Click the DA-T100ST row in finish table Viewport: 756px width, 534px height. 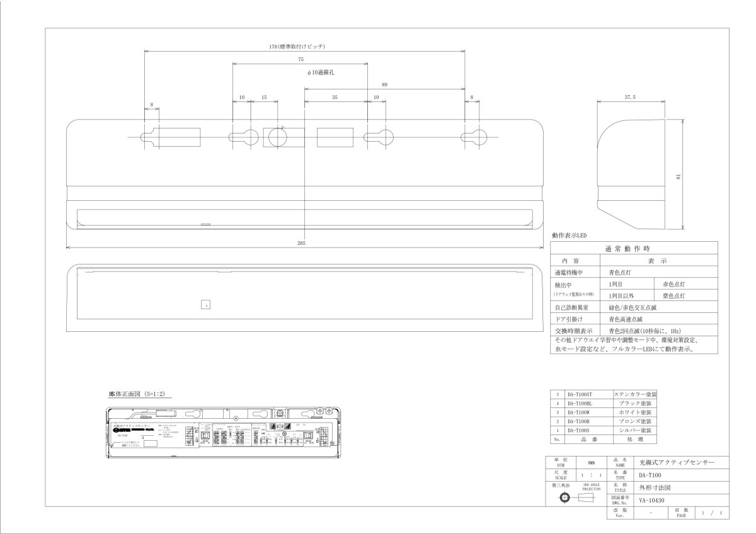tap(605, 393)
